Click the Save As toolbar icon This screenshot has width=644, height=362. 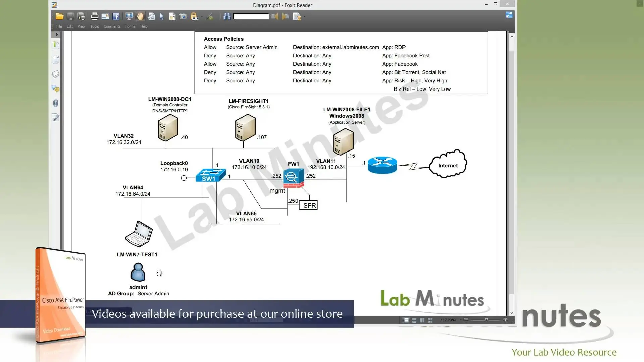pos(81,16)
